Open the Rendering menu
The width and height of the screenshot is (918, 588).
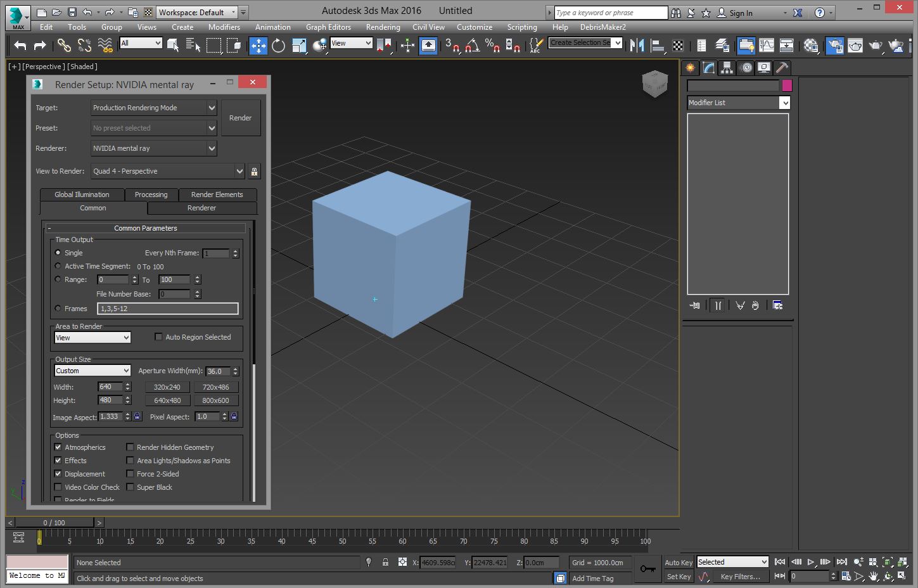(x=383, y=27)
